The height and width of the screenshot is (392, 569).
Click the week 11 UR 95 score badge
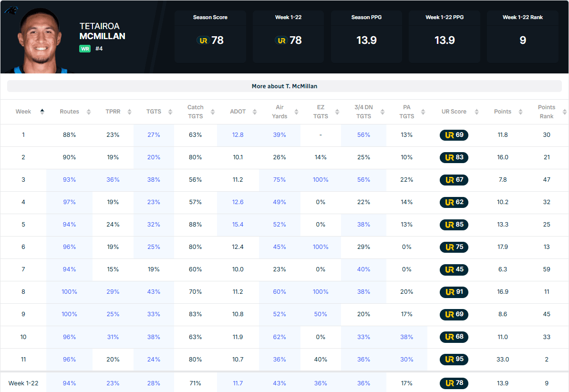coord(454,360)
